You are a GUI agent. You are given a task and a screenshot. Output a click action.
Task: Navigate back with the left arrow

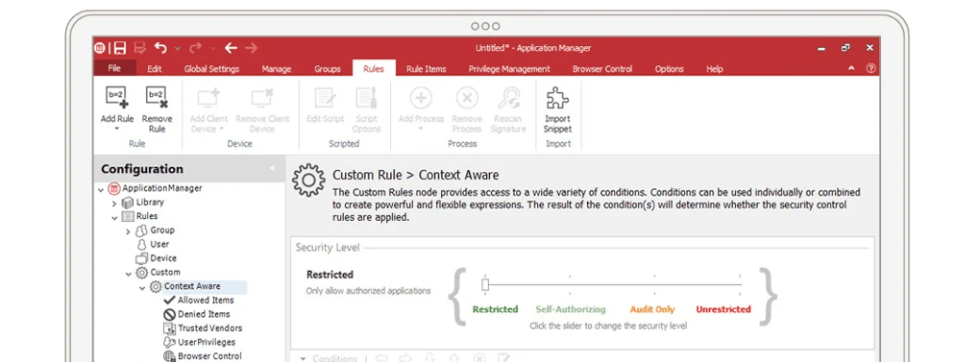pos(232,48)
